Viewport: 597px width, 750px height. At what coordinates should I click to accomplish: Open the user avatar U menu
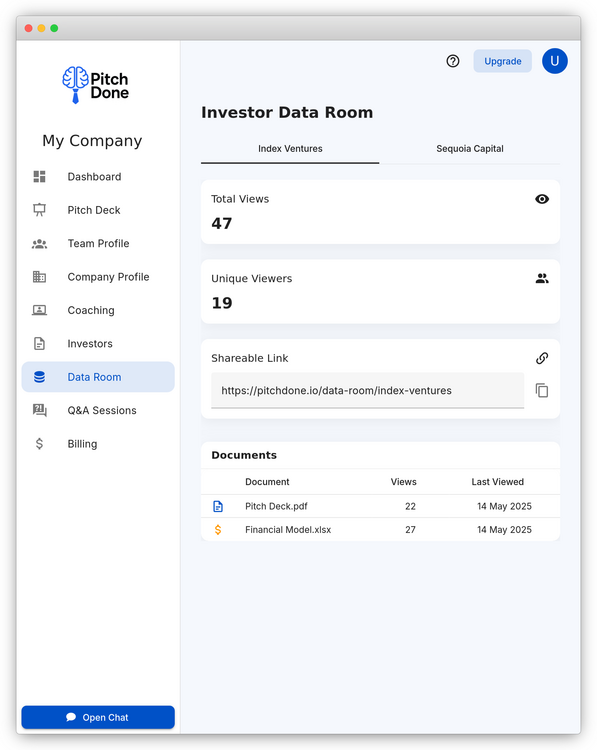click(554, 61)
